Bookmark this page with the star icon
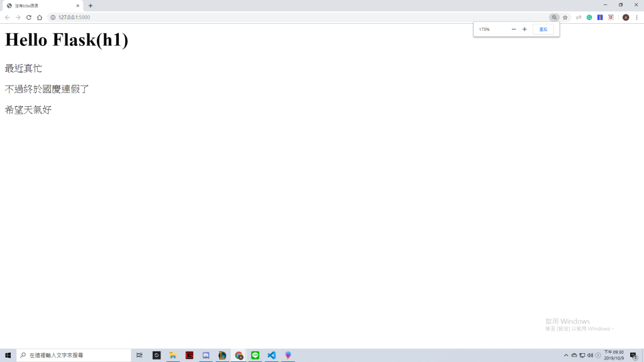Screen dimensions: 644x362 [565, 17]
